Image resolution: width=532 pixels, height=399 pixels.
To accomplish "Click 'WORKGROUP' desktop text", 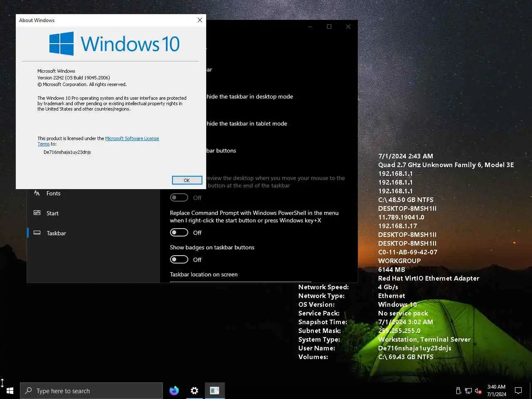I will [399, 261].
